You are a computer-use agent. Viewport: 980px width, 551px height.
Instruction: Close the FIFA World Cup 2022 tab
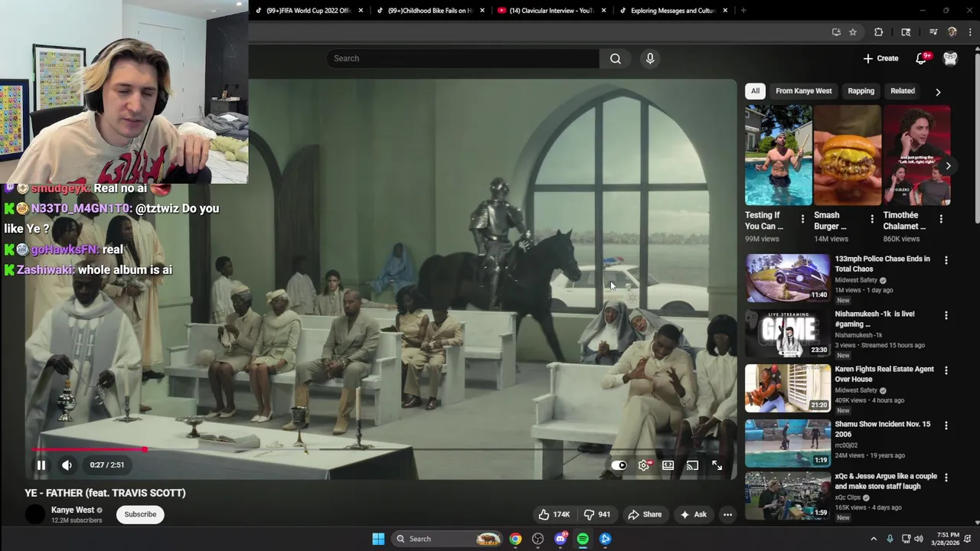(x=361, y=11)
